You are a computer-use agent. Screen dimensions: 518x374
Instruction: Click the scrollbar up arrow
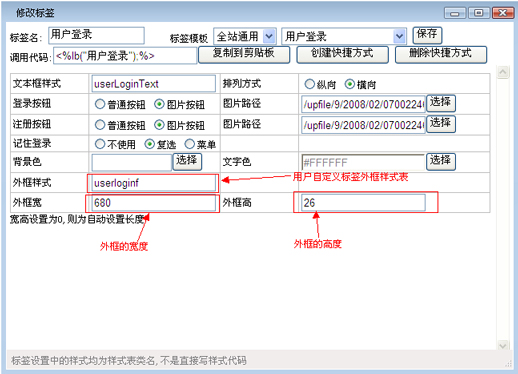tap(503, 72)
